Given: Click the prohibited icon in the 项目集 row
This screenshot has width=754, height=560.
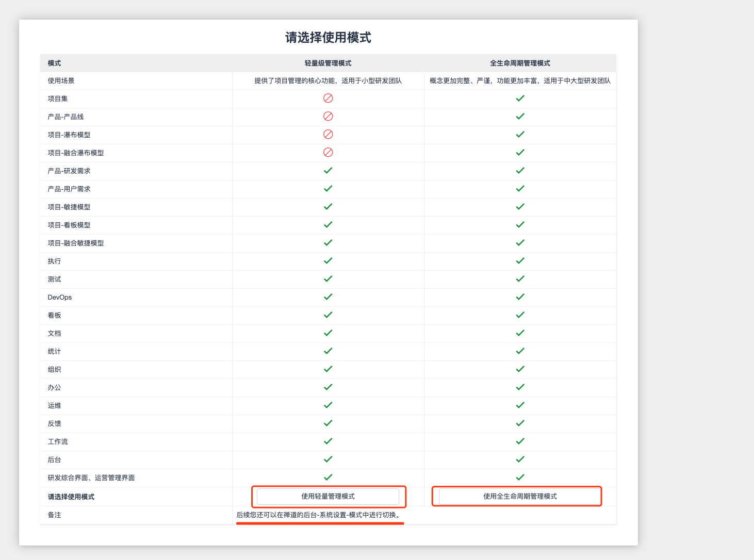Looking at the screenshot, I should [x=328, y=98].
